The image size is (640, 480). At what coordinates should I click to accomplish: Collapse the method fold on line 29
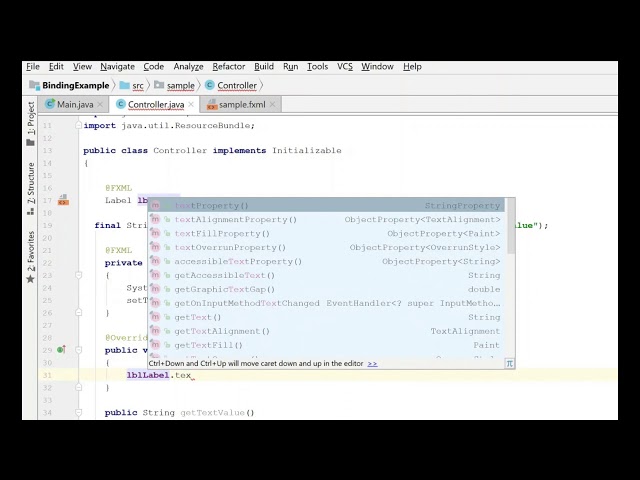tap(78, 350)
